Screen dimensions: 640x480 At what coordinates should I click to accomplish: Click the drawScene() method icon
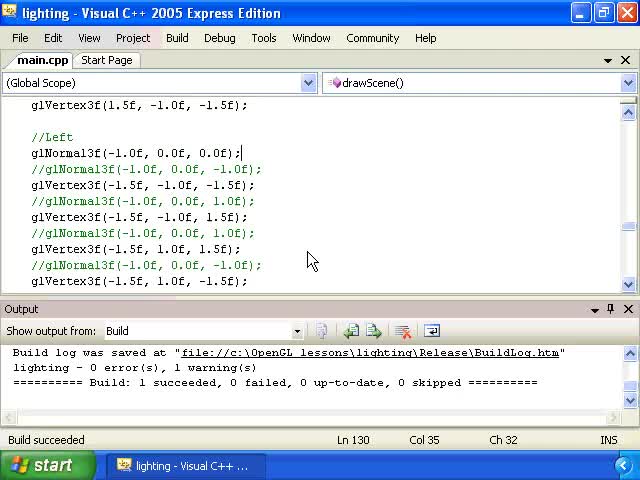point(335,83)
